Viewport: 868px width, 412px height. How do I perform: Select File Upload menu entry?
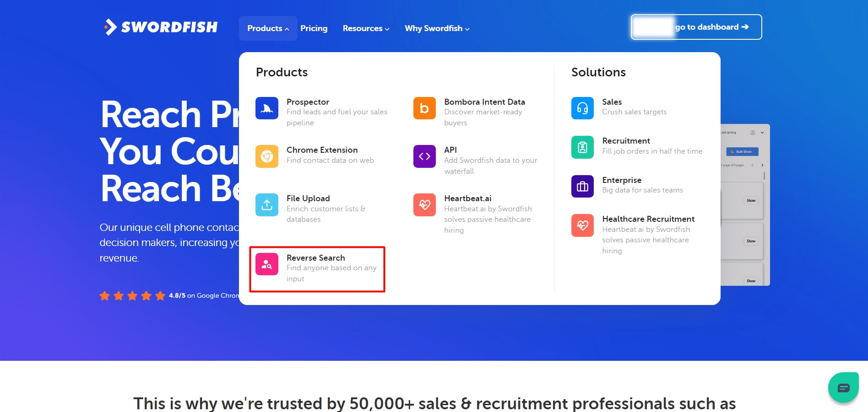tap(308, 198)
